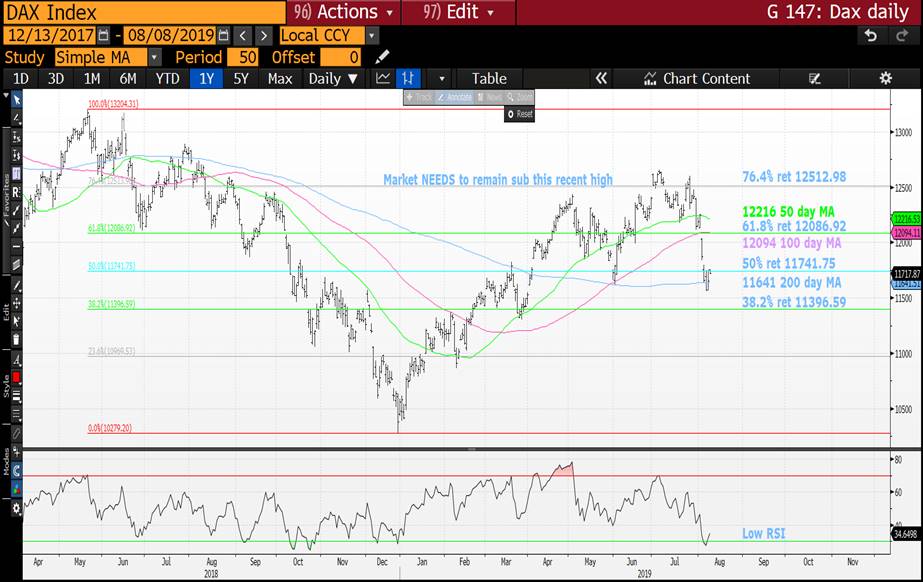Viewport: 923px width, 582px height.
Task: Click the Reset button on chart
Action: [520, 114]
